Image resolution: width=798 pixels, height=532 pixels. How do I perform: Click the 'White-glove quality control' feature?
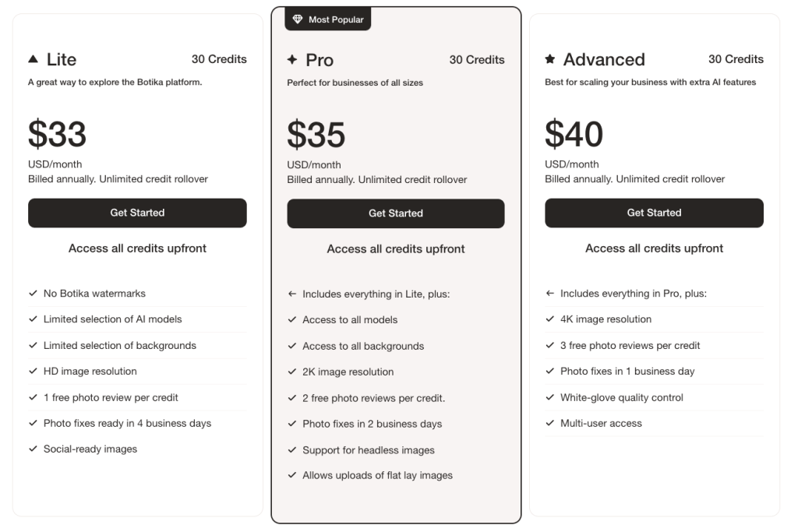click(621, 397)
